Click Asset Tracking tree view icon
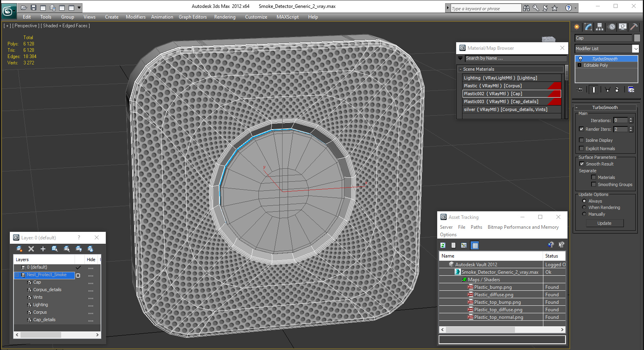This screenshot has height=350, width=644. (464, 245)
